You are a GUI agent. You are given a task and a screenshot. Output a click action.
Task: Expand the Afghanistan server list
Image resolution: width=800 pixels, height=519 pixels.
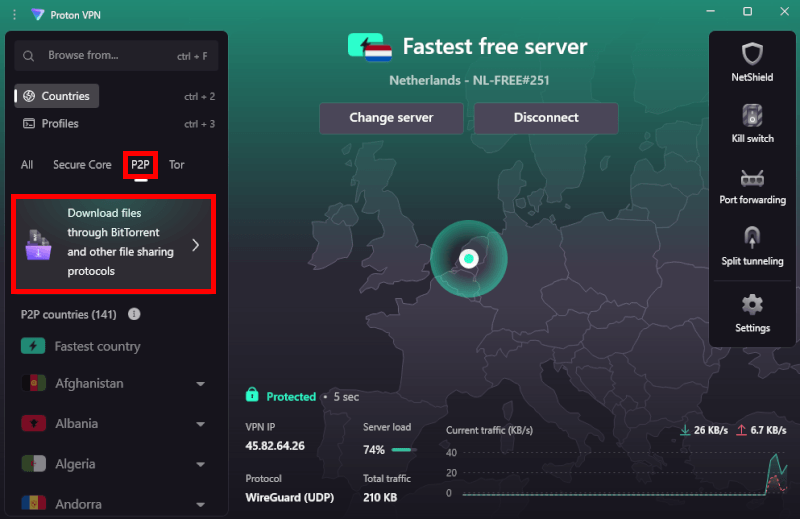coord(201,384)
